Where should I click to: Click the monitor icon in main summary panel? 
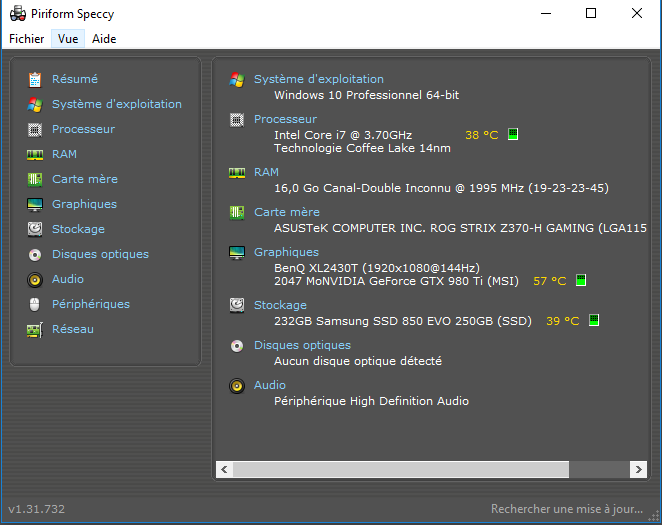click(x=237, y=252)
